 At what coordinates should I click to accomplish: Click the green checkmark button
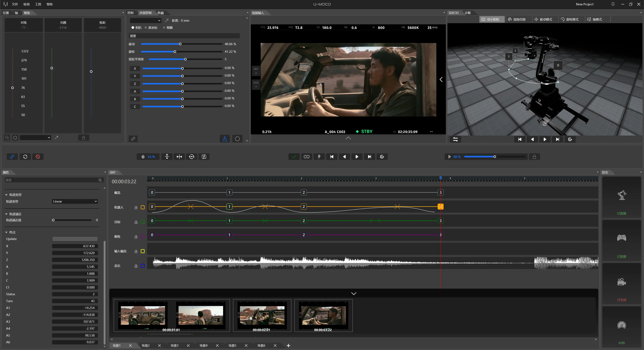[x=294, y=157]
